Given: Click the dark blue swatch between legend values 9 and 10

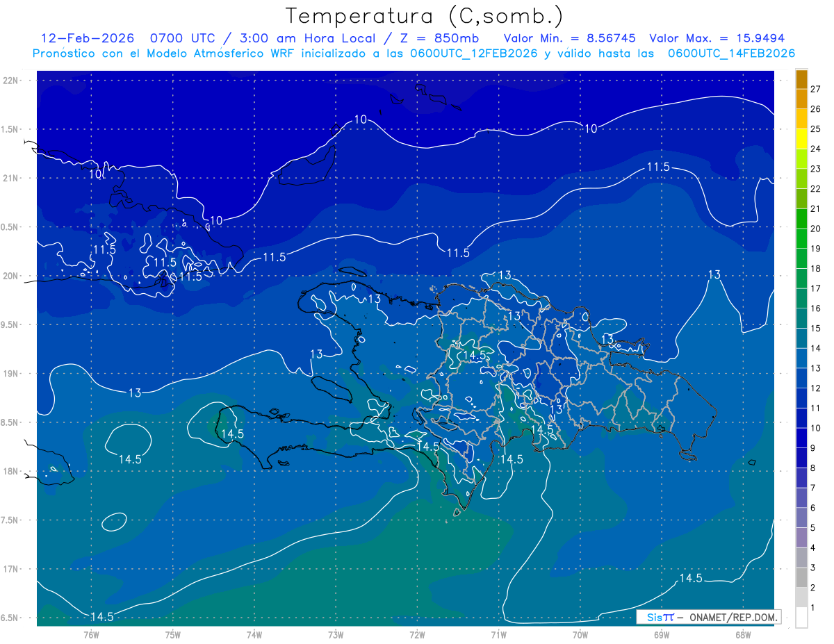Looking at the screenshot, I should point(801,438).
